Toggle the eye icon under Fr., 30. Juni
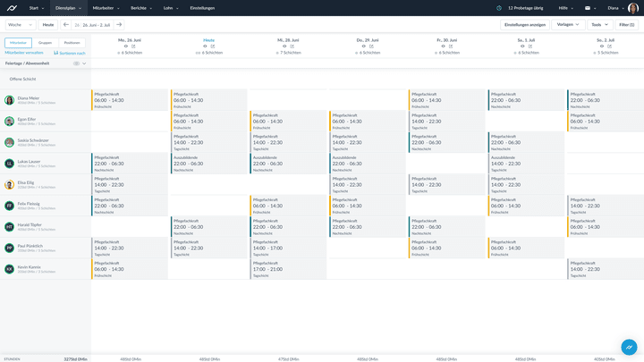This screenshot has width=644, height=362. click(443, 46)
